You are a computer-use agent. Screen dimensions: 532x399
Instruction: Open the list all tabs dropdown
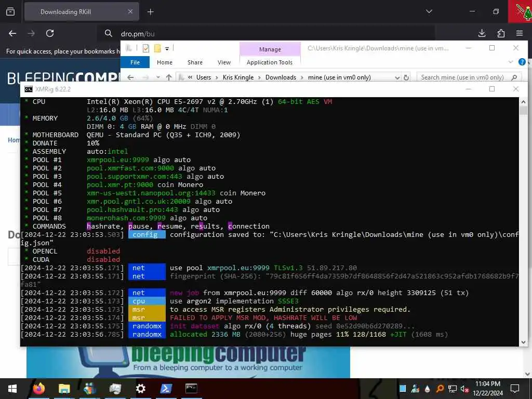coord(429,11)
